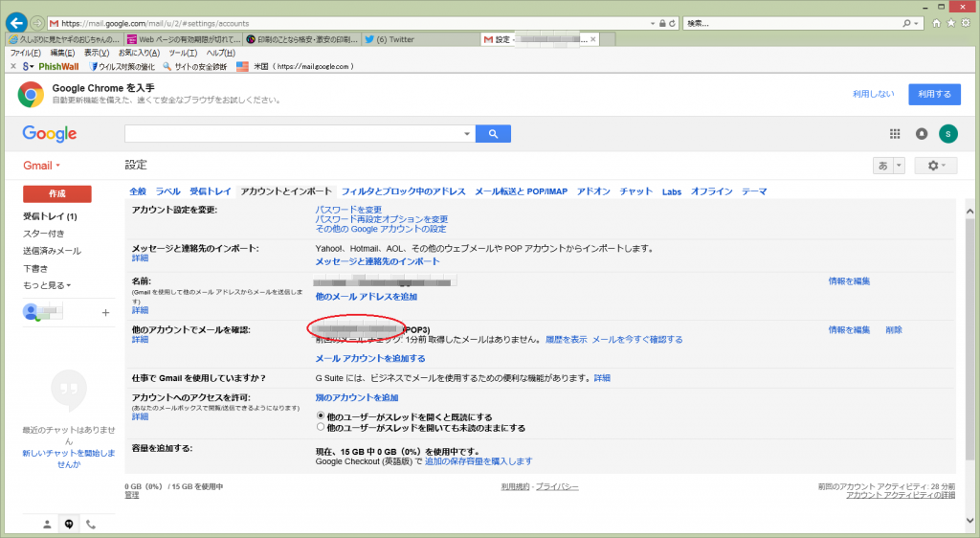Switch to the ラベル settings tab
Screen dimensions: 980x538
(168, 191)
